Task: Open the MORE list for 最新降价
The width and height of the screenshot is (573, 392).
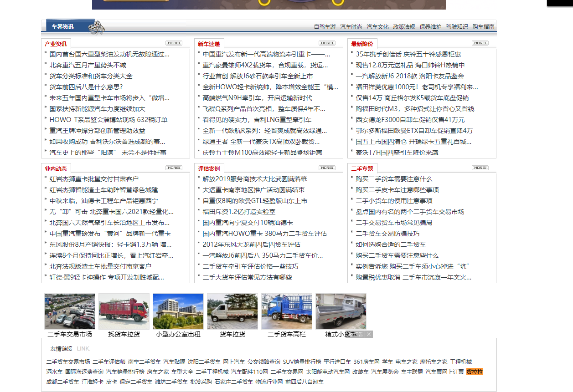Action: point(480,43)
